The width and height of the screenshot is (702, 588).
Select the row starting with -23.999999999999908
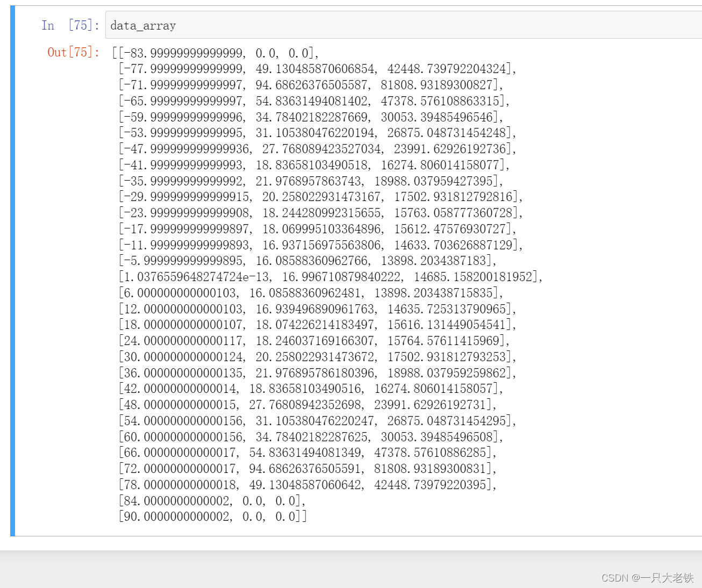click(321, 213)
